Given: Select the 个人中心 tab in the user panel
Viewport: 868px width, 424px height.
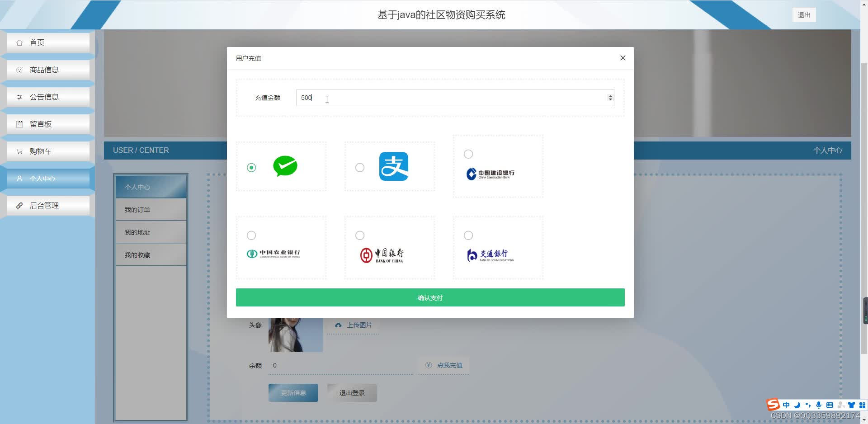Looking at the screenshot, I should pos(151,187).
